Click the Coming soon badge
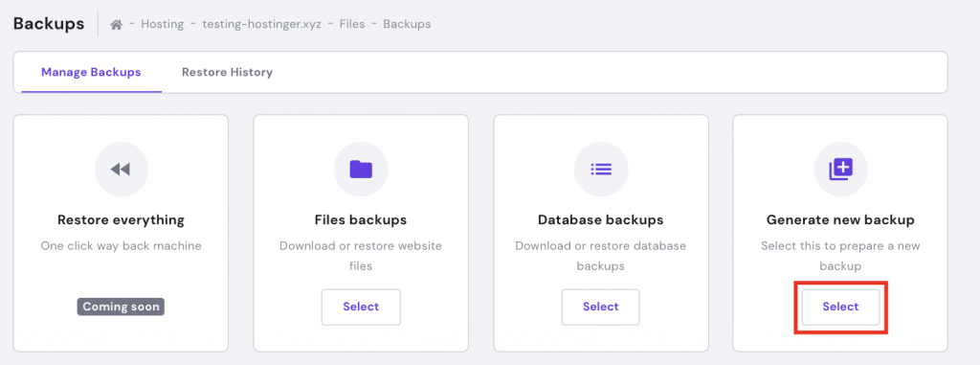 click(x=121, y=307)
